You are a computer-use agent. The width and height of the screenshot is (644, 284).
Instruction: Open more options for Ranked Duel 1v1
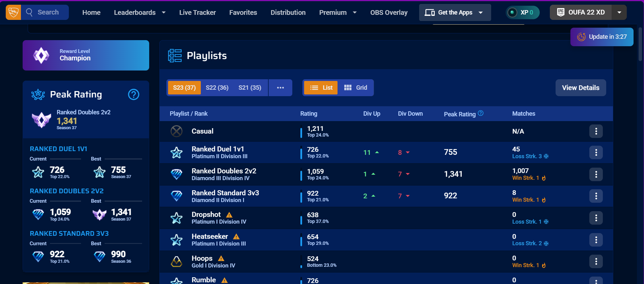tap(596, 152)
